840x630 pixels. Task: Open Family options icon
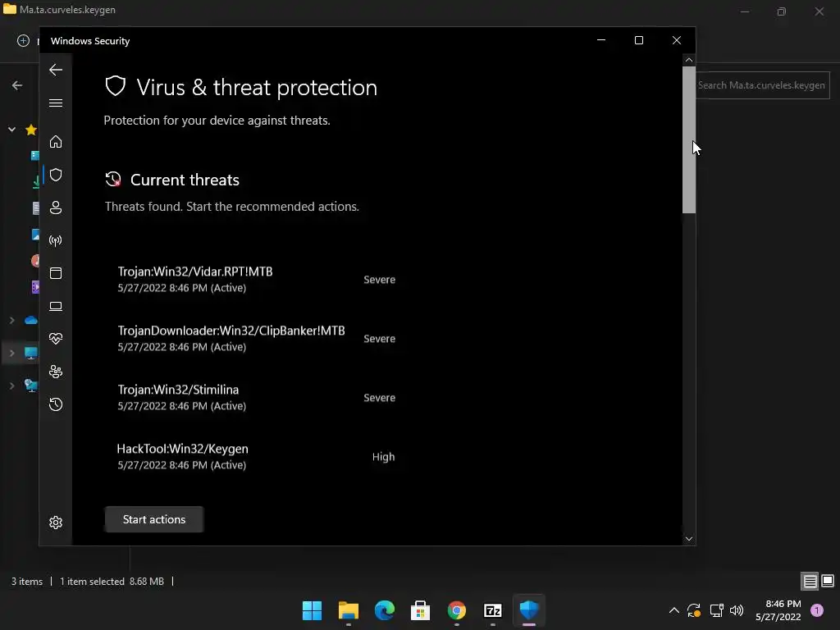click(56, 372)
